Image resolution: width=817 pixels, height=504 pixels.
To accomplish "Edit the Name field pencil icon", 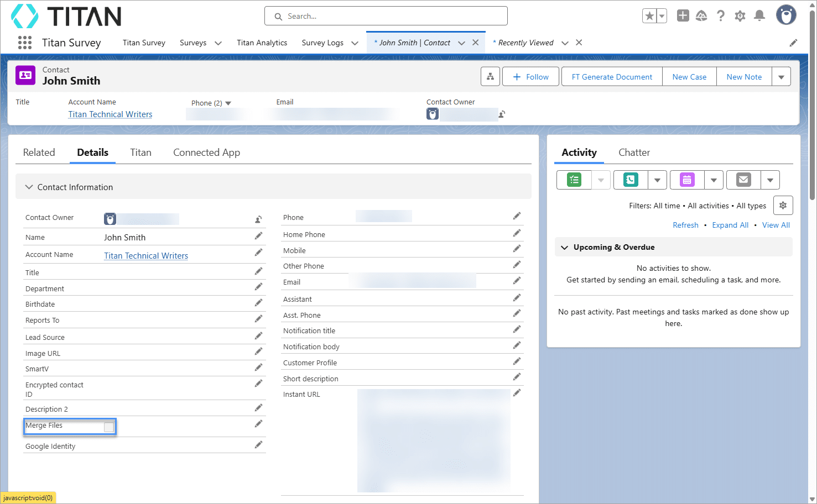I will 258,236.
